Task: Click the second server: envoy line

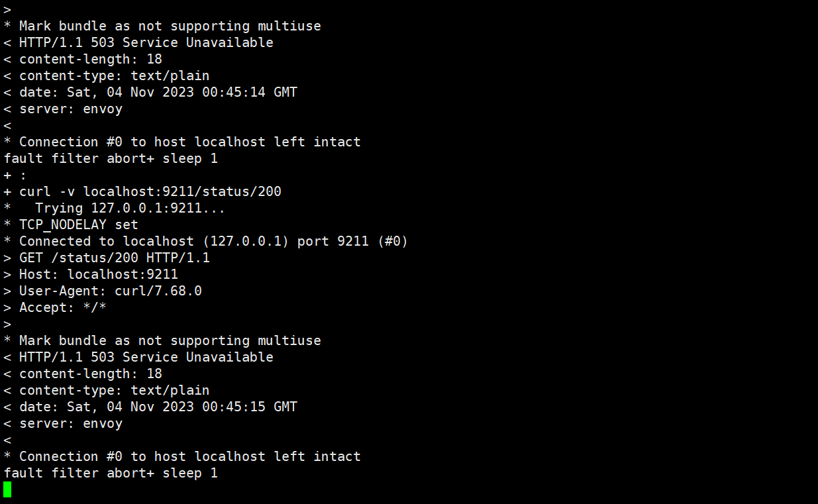Action: click(63, 423)
